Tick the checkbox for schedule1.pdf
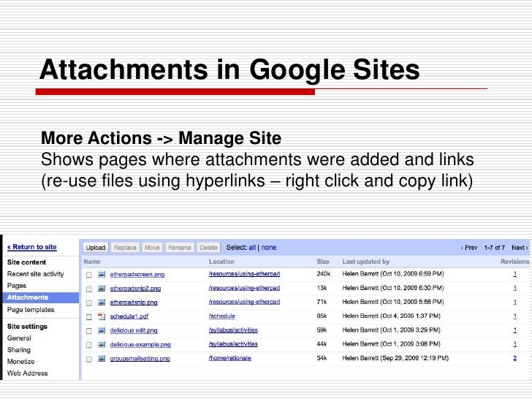532x399 pixels. pyautogui.click(x=89, y=317)
